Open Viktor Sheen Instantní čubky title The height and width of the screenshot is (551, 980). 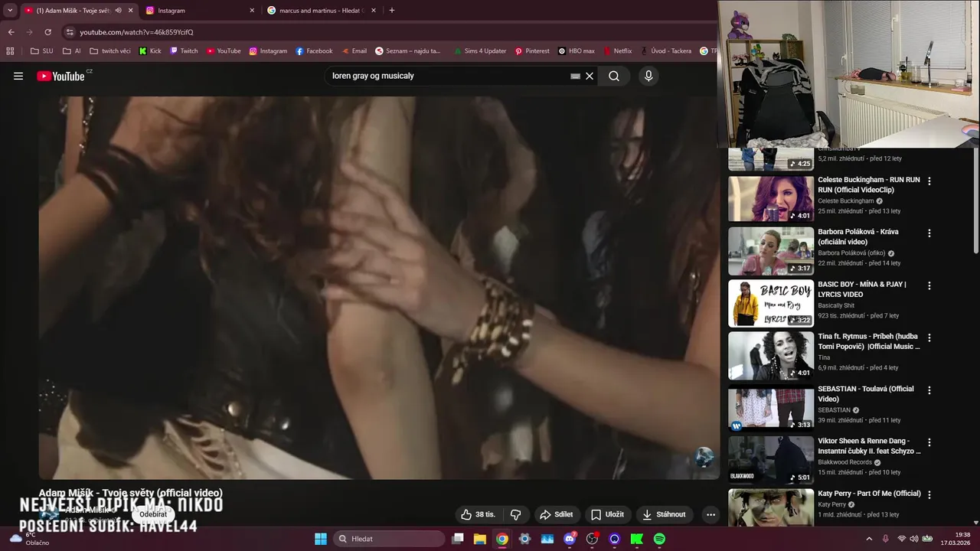[869, 446]
